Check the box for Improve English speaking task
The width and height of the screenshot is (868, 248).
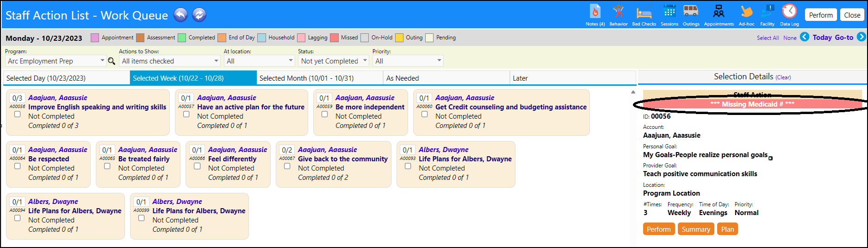[17, 114]
